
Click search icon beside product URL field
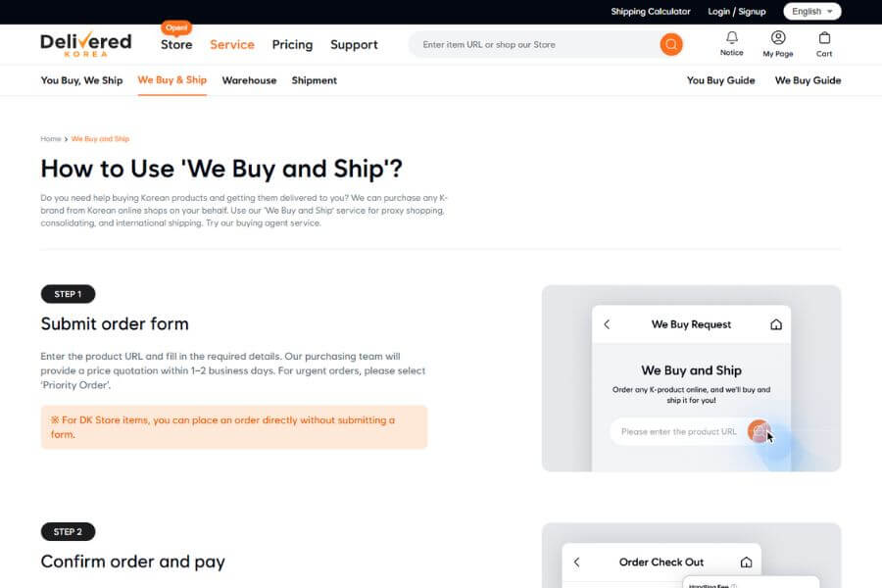pyautogui.click(x=759, y=431)
